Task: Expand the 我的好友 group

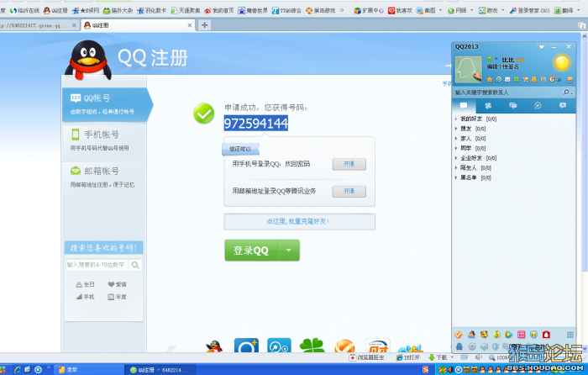Action: coord(475,119)
